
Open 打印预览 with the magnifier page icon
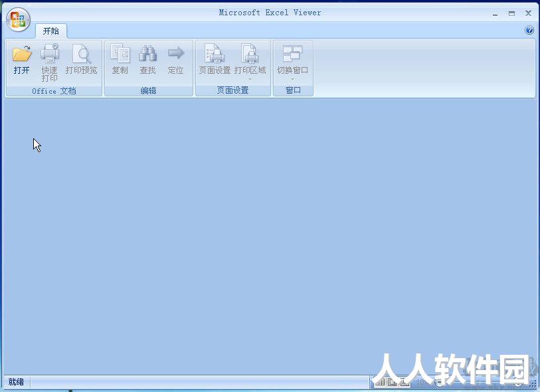coord(81,53)
